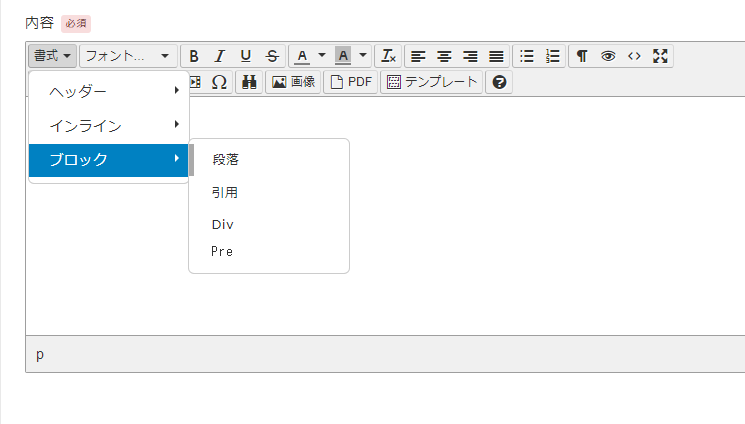Open the preview eye icon
This screenshot has width=745, height=424.
coord(608,56)
